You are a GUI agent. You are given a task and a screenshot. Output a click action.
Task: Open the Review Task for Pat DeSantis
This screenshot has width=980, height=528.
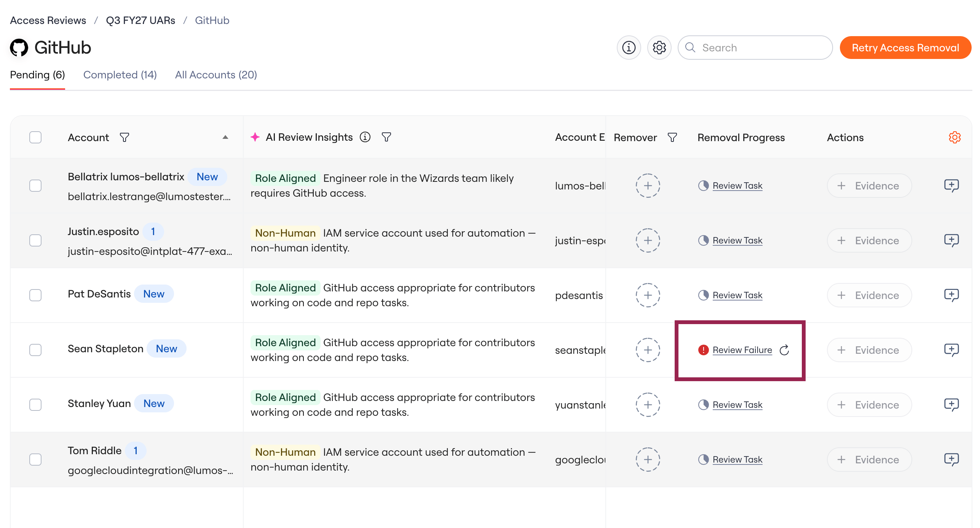pyautogui.click(x=737, y=295)
